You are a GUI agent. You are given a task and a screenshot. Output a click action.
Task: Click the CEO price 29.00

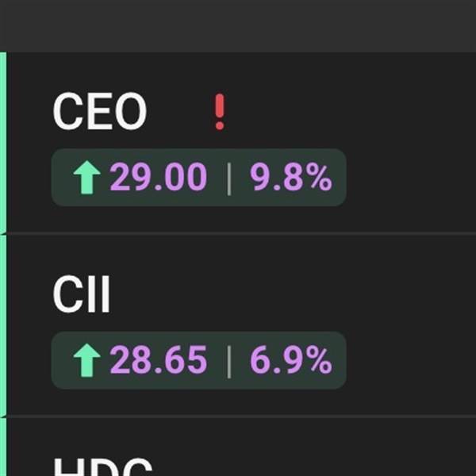(158, 178)
